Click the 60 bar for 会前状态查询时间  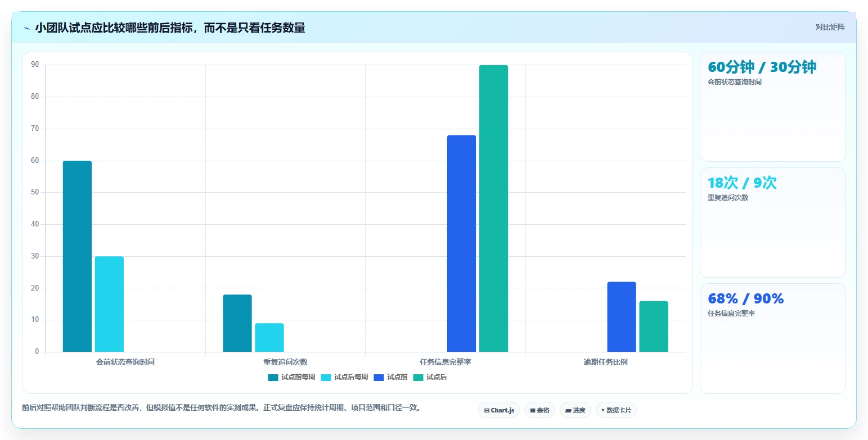click(x=77, y=256)
